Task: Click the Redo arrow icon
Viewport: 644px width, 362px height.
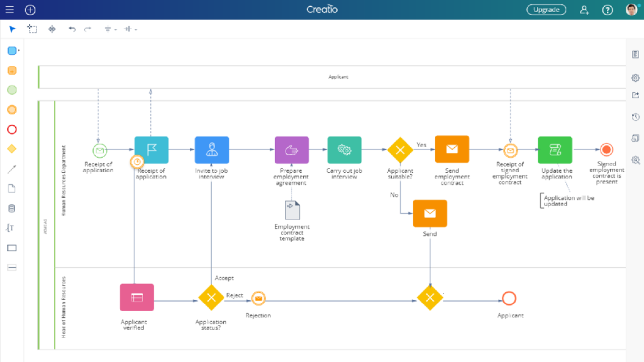Action: click(x=87, y=28)
